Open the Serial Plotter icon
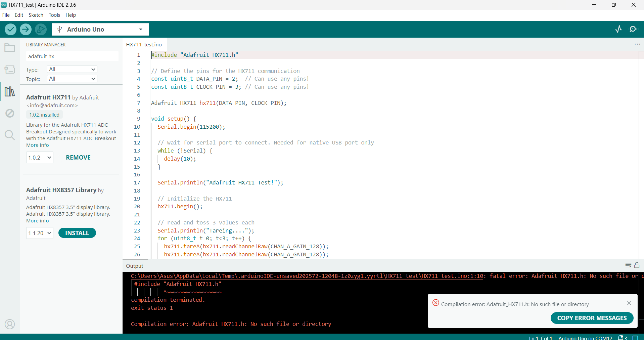 (619, 29)
